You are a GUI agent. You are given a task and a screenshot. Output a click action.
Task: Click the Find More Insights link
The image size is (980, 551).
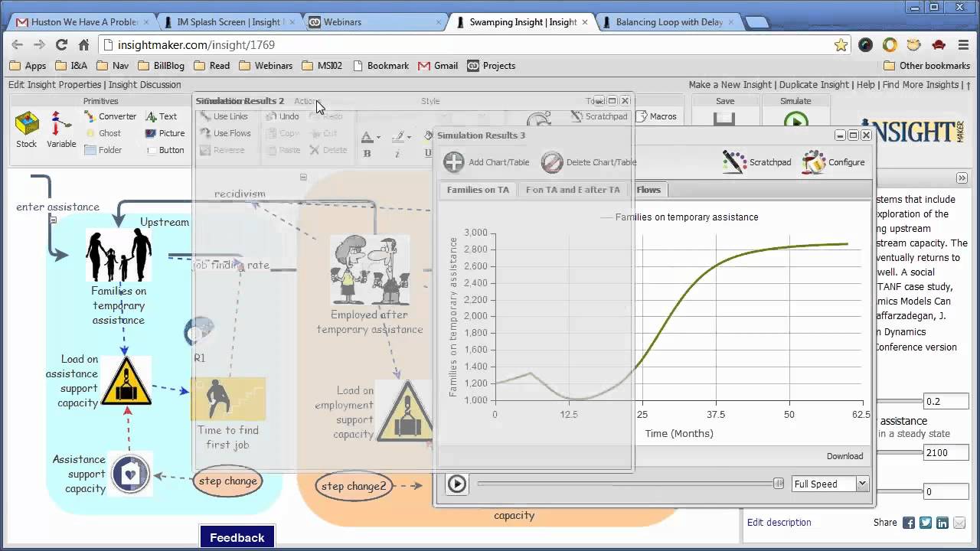click(x=921, y=85)
